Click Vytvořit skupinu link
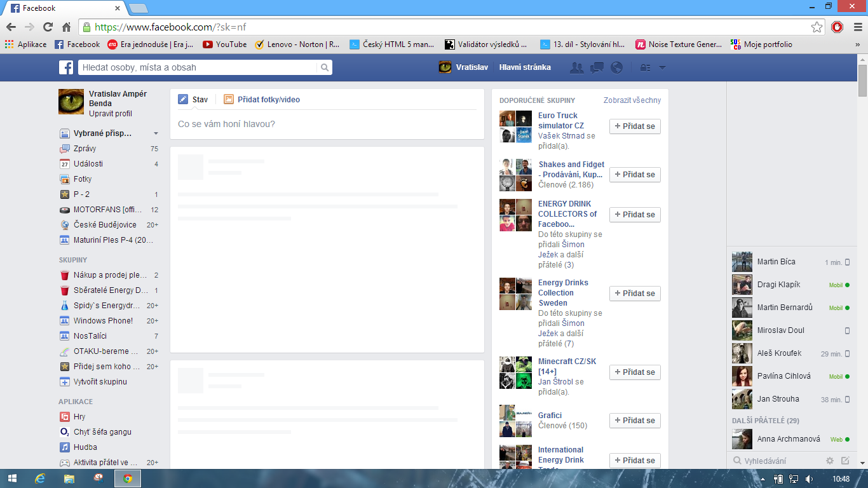Screen dimensions: 868x488 coord(100,382)
